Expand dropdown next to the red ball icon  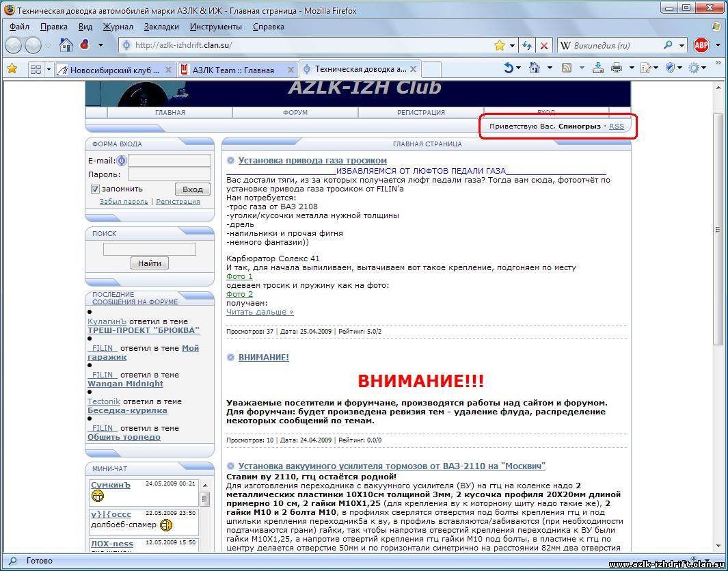click(x=100, y=46)
